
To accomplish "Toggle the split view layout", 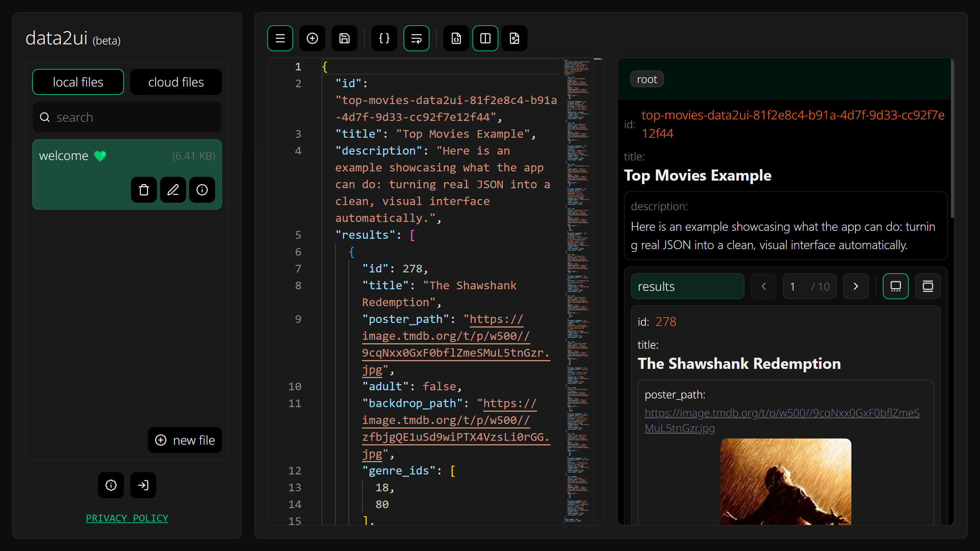I will coord(485,38).
